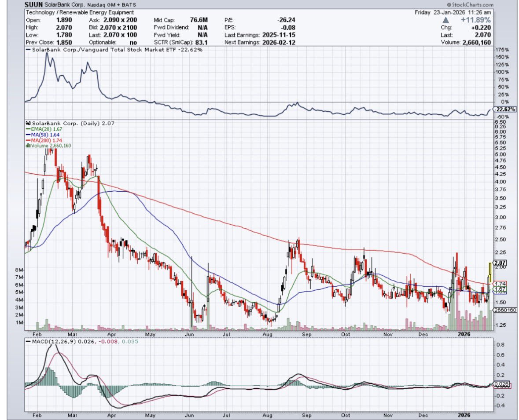Click the Optionable value no
This screenshot has width=519, height=420.
(134, 42)
